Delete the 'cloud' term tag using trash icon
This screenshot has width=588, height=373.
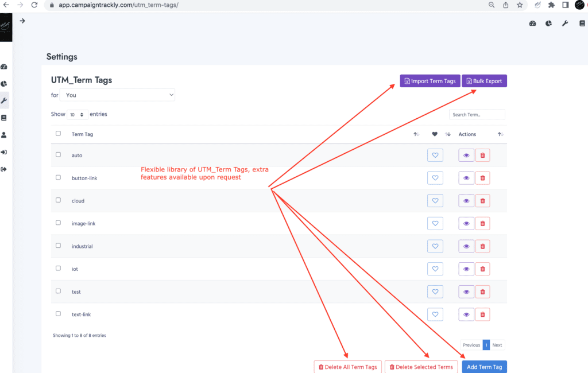(482, 201)
